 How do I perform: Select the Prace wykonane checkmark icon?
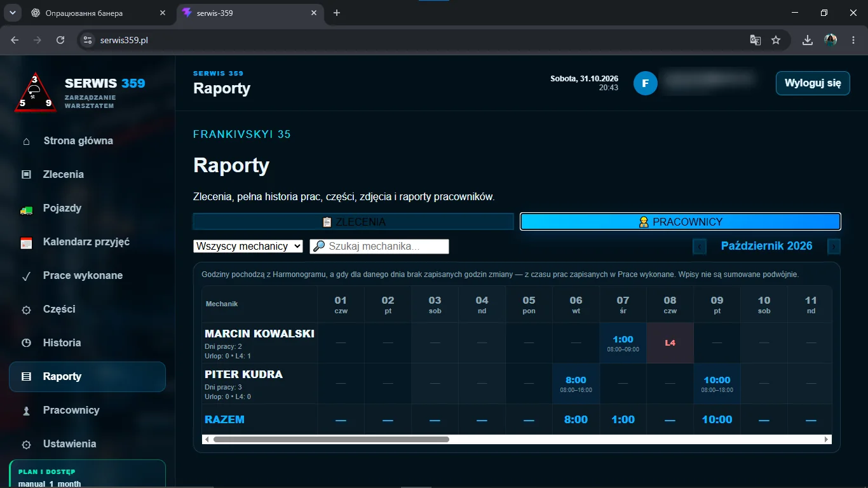[x=26, y=276]
